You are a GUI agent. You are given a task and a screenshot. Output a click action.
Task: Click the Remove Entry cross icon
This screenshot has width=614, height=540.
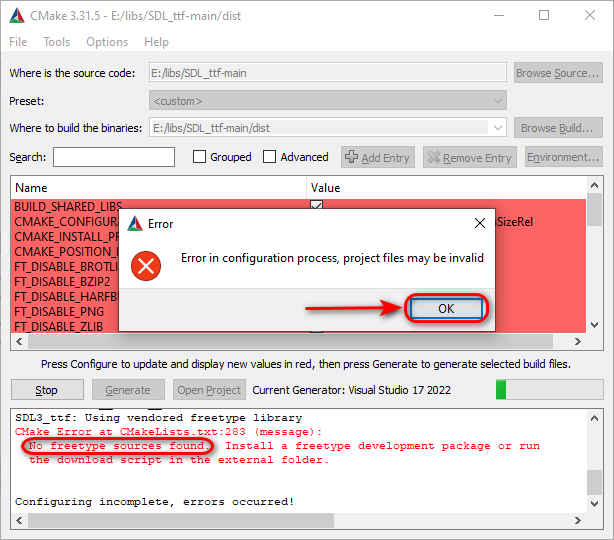tap(432, 157)
